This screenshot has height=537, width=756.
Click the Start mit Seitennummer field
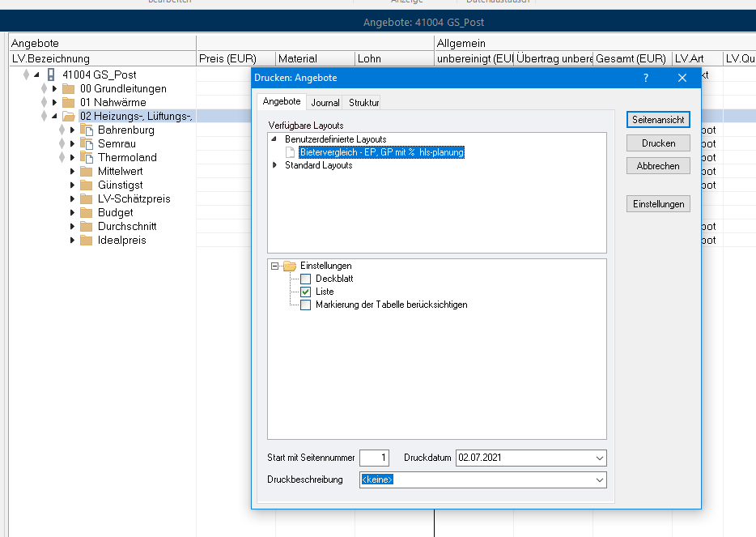coord(375,458)
